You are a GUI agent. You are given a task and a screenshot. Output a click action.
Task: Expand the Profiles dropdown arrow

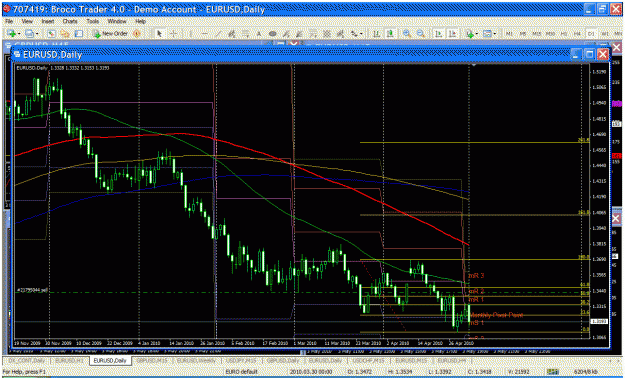(x=36, y=34)
